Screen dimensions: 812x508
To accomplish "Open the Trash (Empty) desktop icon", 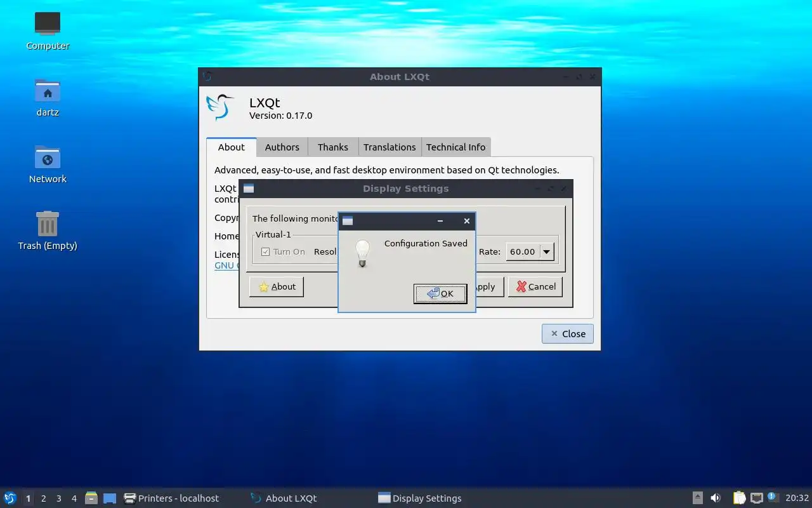I will pos(48,231).
